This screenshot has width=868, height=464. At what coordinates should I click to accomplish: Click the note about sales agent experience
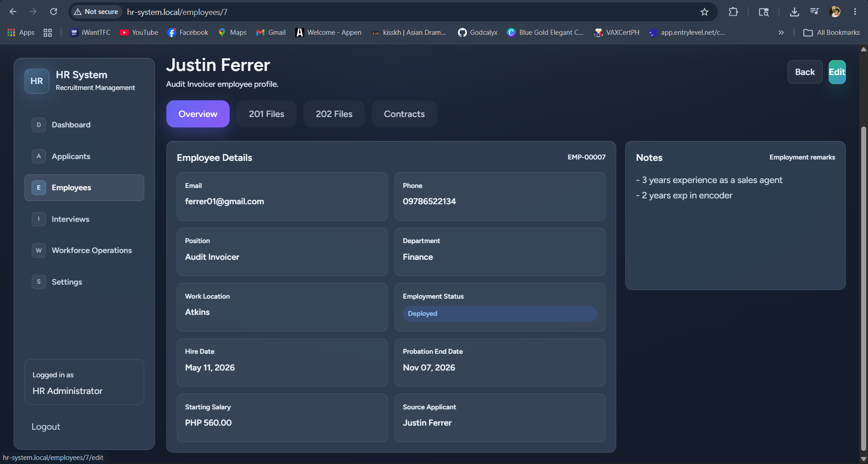coord(709,180)
